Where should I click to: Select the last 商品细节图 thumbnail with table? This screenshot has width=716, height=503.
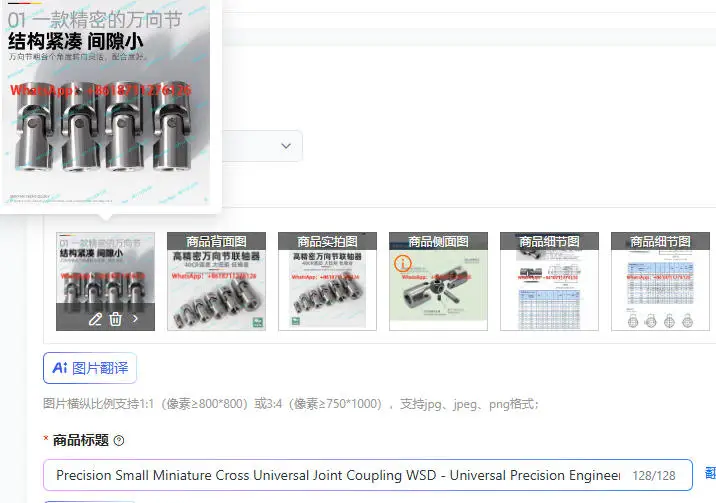tap(660, 281)
